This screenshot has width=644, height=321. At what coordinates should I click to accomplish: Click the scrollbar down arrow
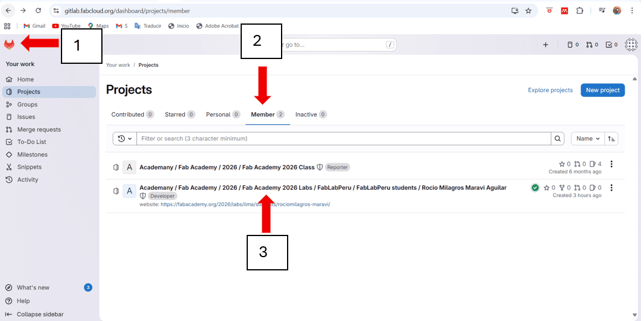click(635, 315)
